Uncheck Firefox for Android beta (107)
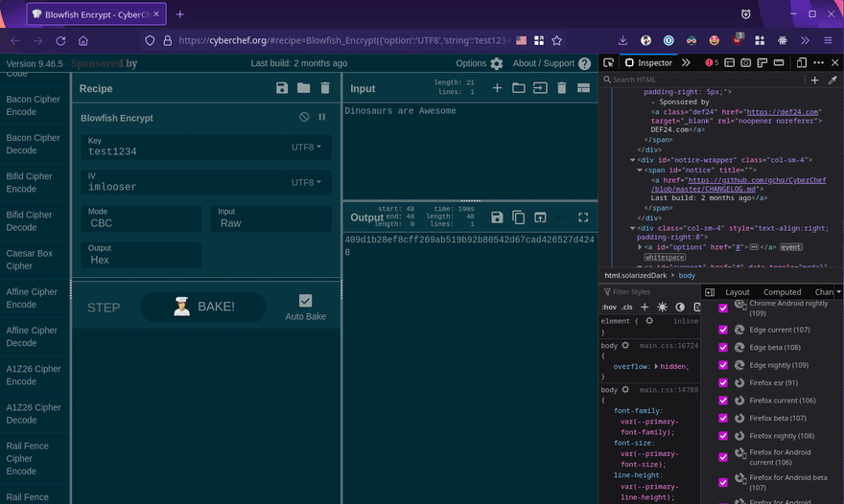The image size is (844, 504). tap(723, 483)
